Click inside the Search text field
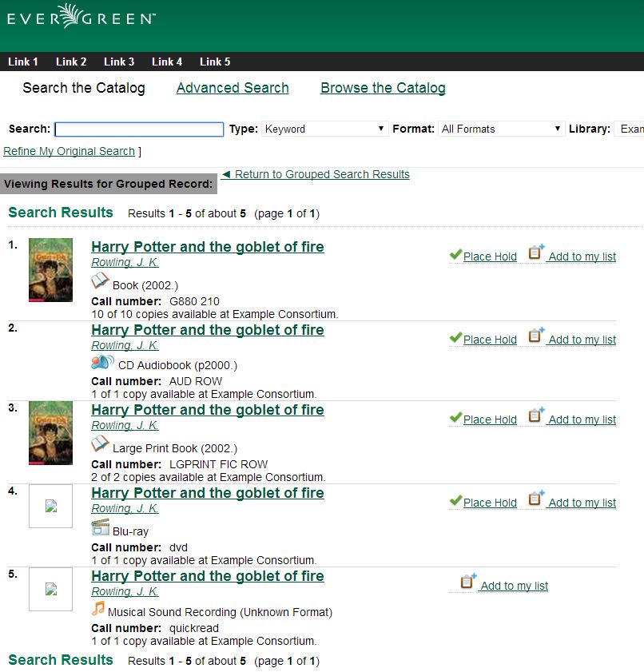The image size is (644, 672). pyautogui.click(x=139, y=128)
